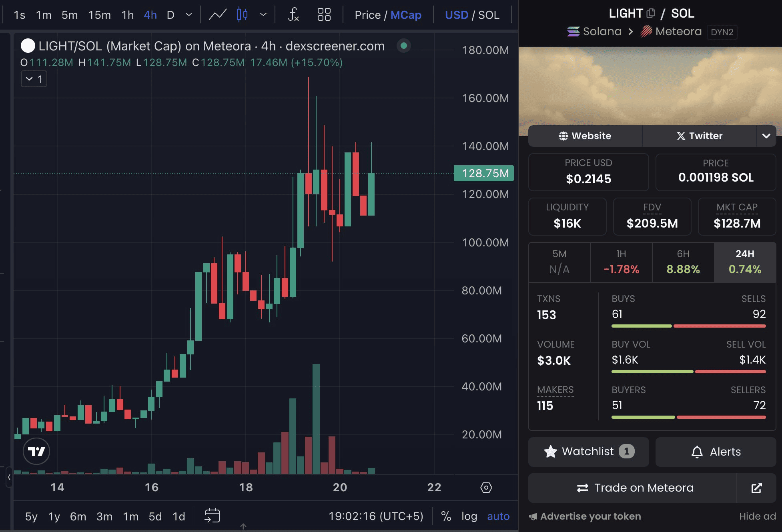This screenshot has height=532, width=782.
Task: Set chart range to 5y
Action: (x=31, y=516)
